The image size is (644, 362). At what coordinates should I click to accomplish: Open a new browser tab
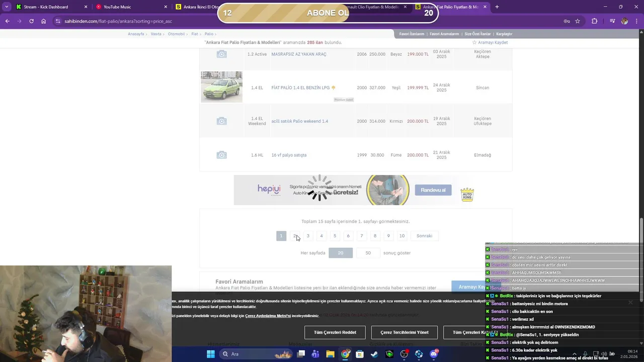[x=497, y=7]
